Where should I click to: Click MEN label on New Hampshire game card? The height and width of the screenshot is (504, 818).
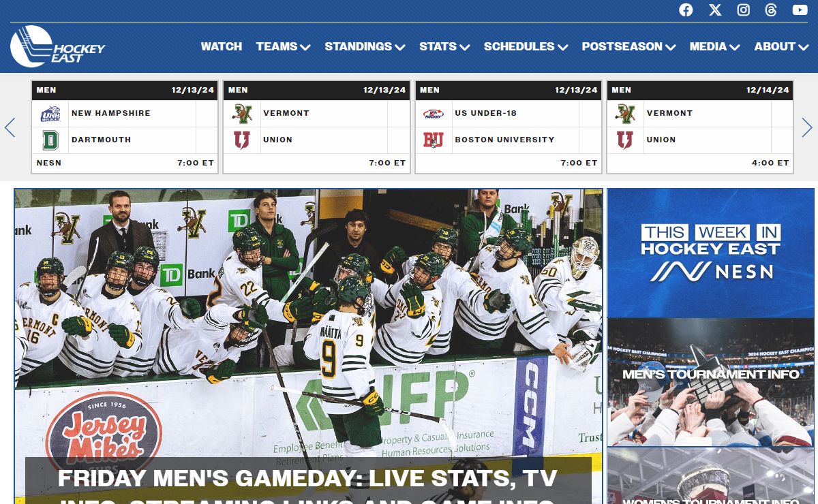pos(46,90)
